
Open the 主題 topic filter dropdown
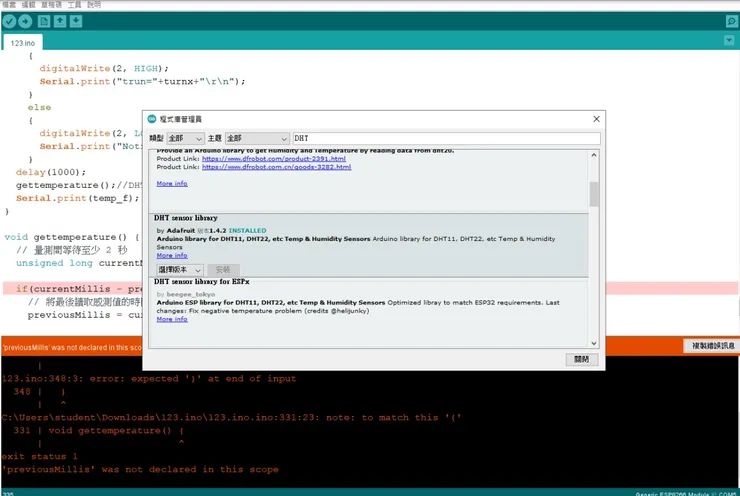pyautogui.click(x=257, y=138)
